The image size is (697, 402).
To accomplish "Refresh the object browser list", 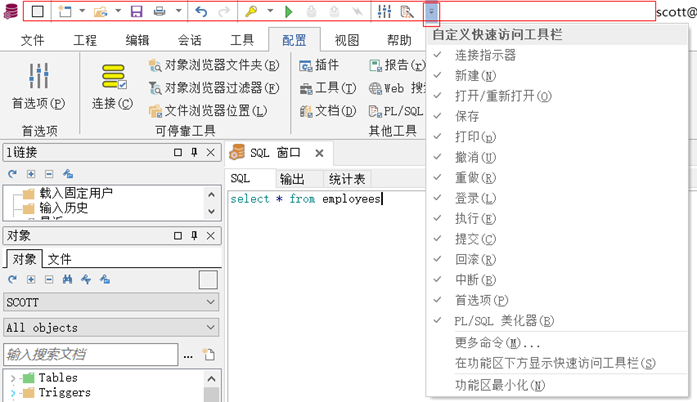I will pos(12,279).
